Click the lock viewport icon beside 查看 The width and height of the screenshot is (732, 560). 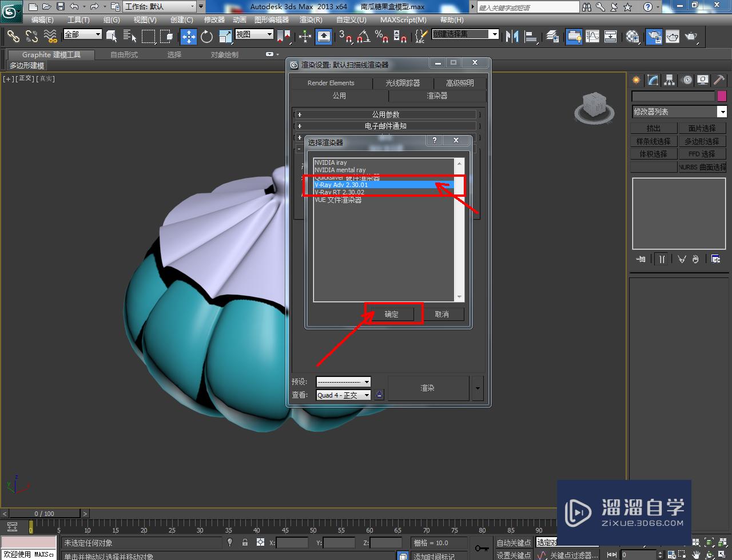click(x=379, y=395)
